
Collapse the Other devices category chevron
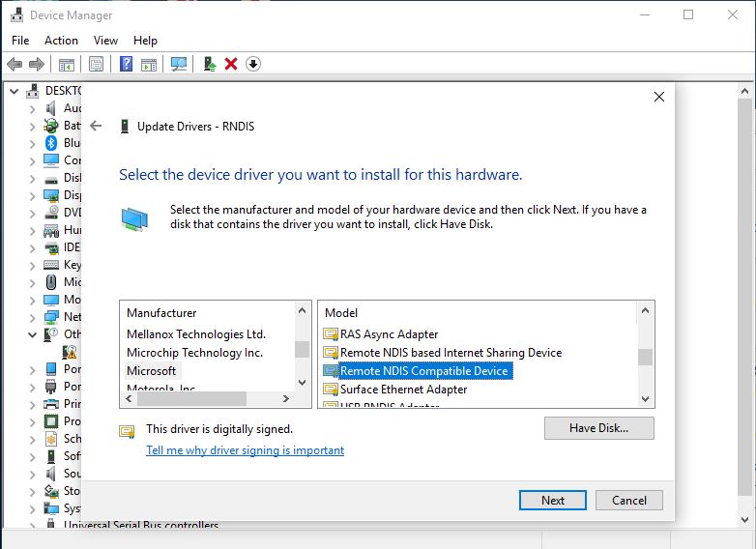pyautogui.click(x=32, y=334)
